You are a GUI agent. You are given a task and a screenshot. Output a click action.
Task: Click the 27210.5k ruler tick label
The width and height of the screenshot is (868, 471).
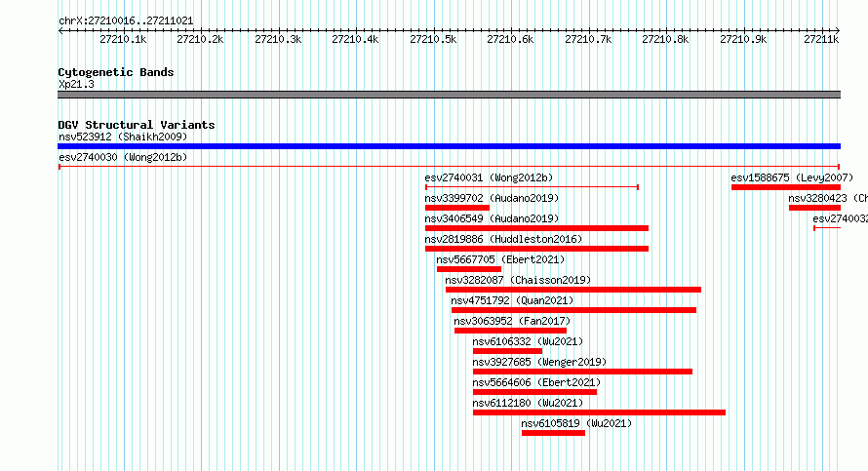point(433,39)
